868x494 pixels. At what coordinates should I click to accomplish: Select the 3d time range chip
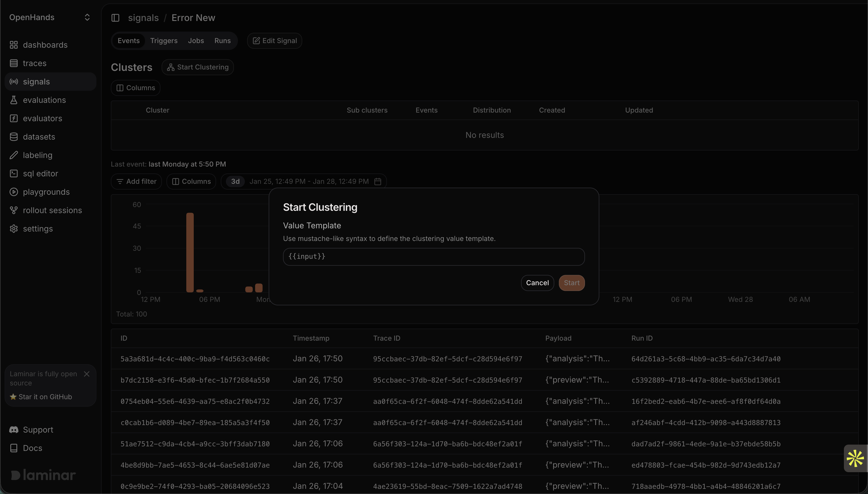235,182
